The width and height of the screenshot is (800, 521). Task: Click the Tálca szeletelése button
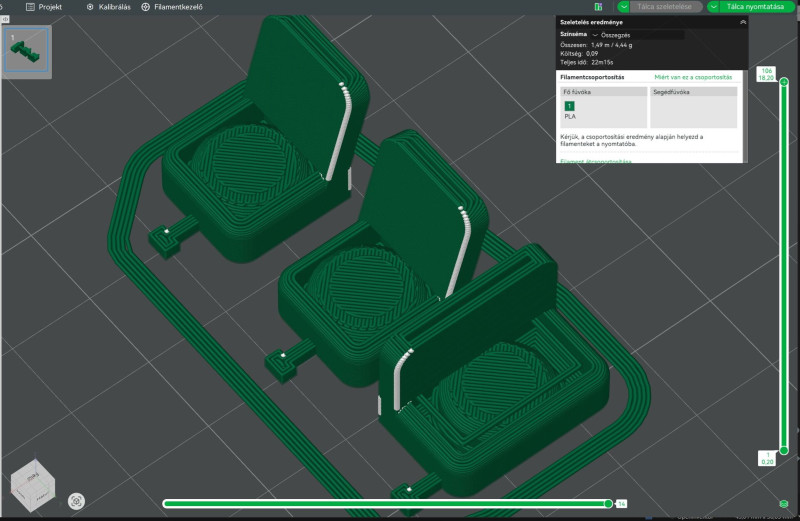[x=665, y=7]
